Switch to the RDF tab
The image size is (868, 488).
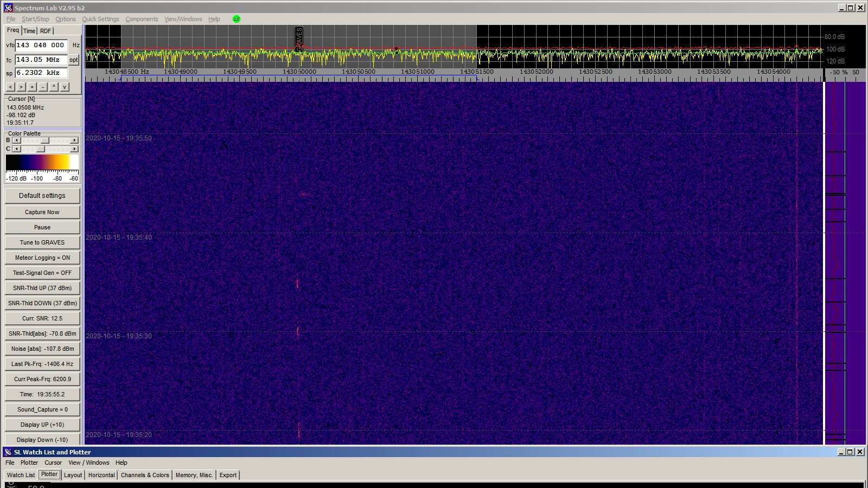pos(46,31)
